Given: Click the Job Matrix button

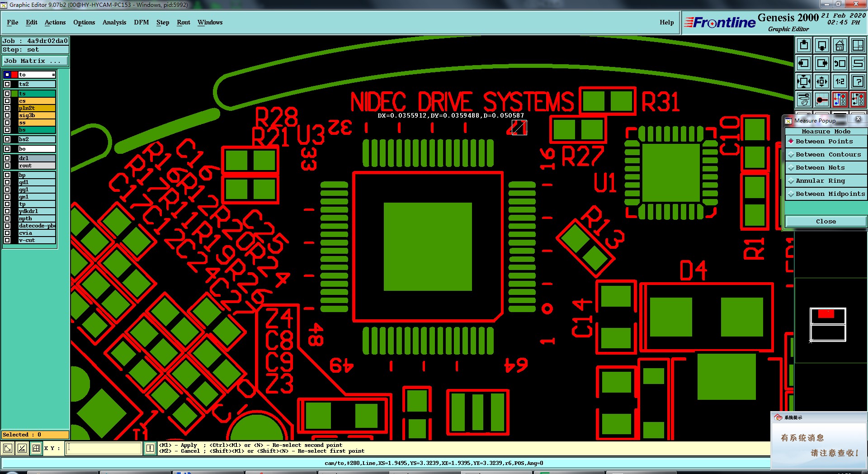Looking at the screenshot, I should coord(35,61).
